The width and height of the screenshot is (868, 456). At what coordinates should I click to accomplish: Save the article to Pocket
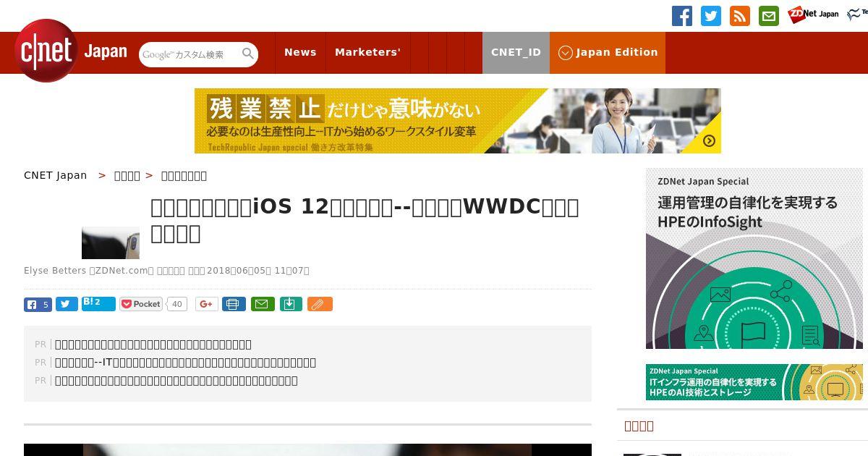[x=141, y=304]
